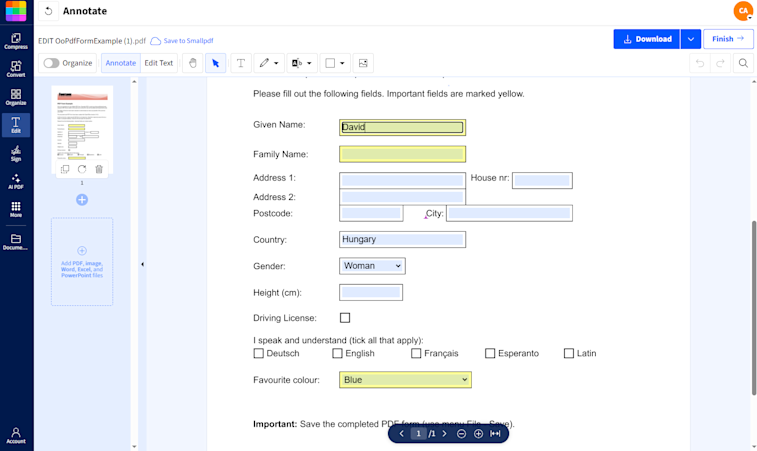757x451 pixels.
Task: Click the Finish button
Action: point(728,39)
